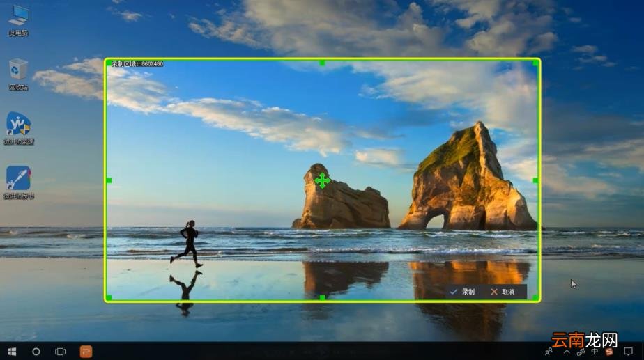Toggle the 中 input language indicator
This screenshot has height=360, width=644.
pos(595,352)
